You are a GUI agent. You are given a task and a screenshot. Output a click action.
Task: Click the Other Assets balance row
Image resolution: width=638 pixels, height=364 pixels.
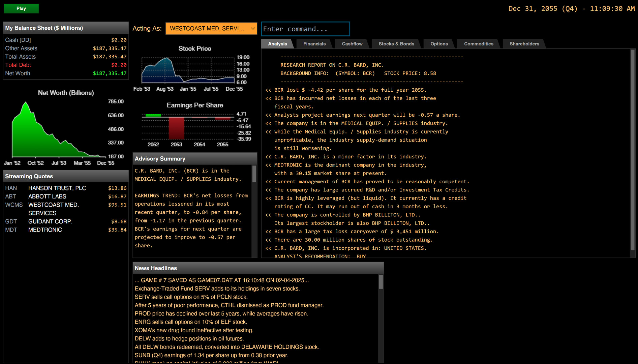[66, 48]
